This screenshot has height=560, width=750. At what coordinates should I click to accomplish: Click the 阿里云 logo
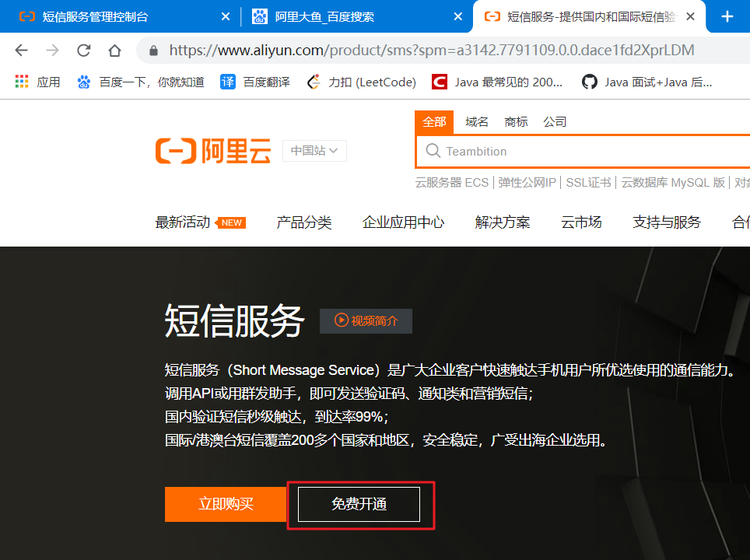(x=213, y=151)
